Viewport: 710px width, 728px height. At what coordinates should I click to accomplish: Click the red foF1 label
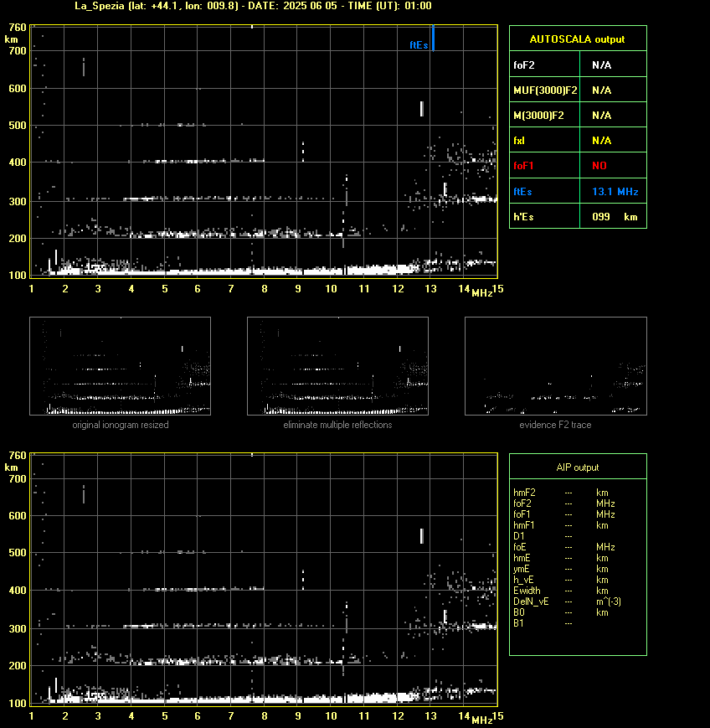coord(523,165)
